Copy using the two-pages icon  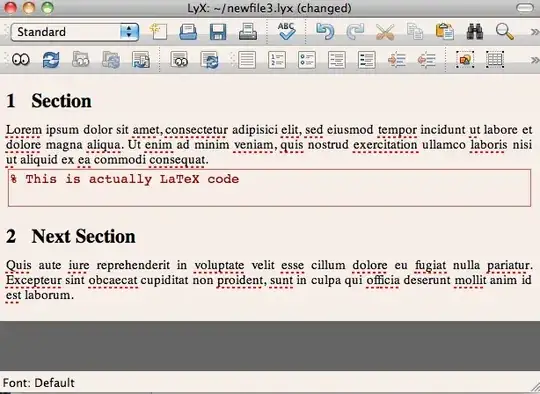pos(415,32)
